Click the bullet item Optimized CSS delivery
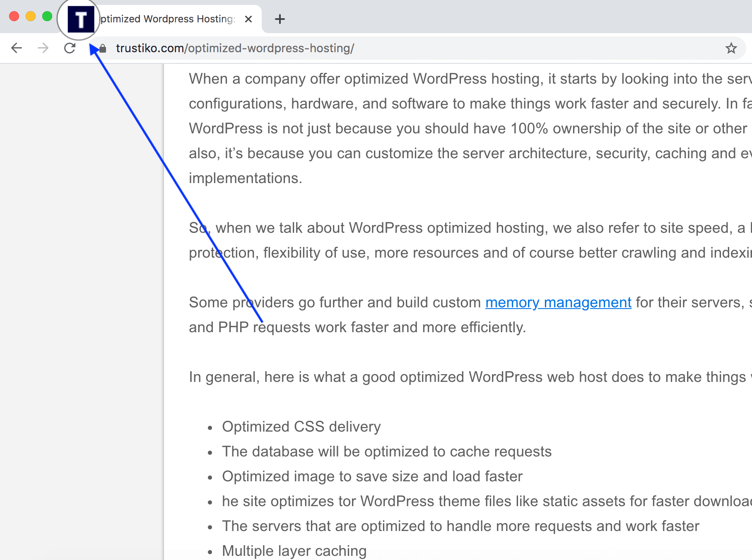This screenshot has width=752, height=560. (301, 426)
